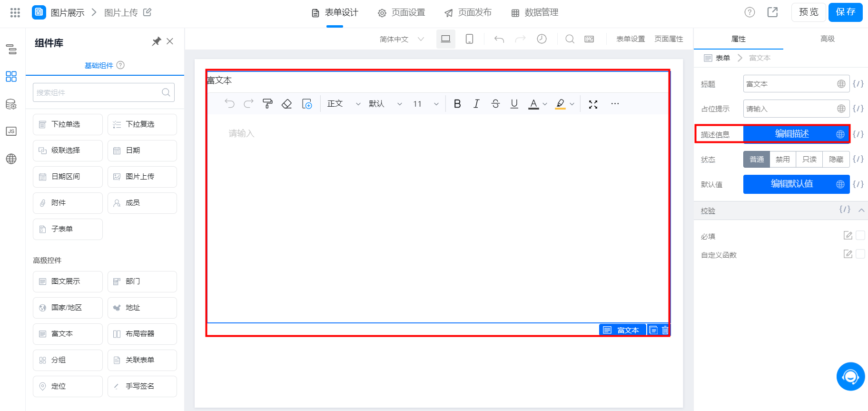The image size is (868, 411).
Task: Toggle underline formatting
Action: (514, 104)
